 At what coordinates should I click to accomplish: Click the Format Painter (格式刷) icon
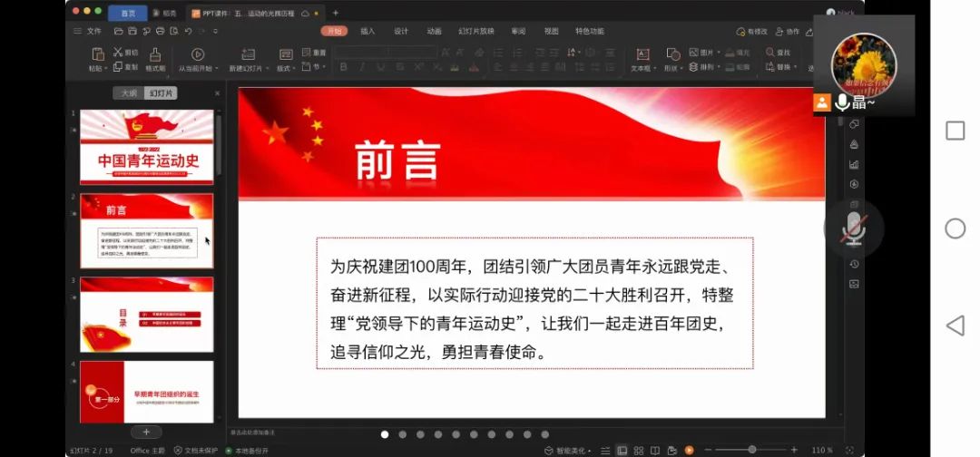pyautogui.click(x=155, y=55)
